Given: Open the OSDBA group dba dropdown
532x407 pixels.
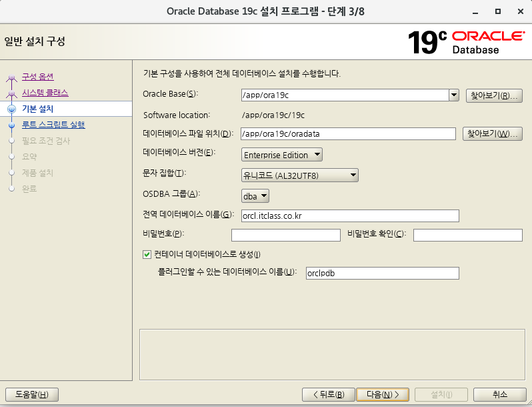Looking at the screenshot, I should [x=255, y=196].
